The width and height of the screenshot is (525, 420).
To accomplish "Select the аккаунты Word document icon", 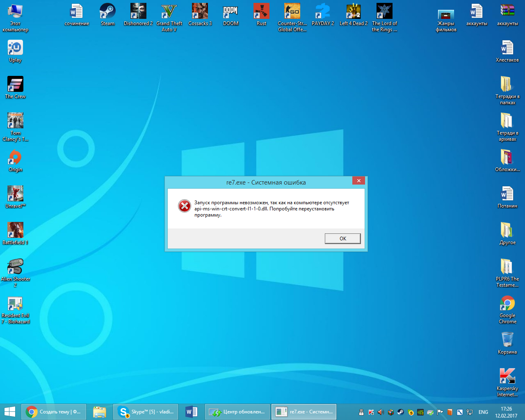I will pyautogui.click(x=477, y=15).
